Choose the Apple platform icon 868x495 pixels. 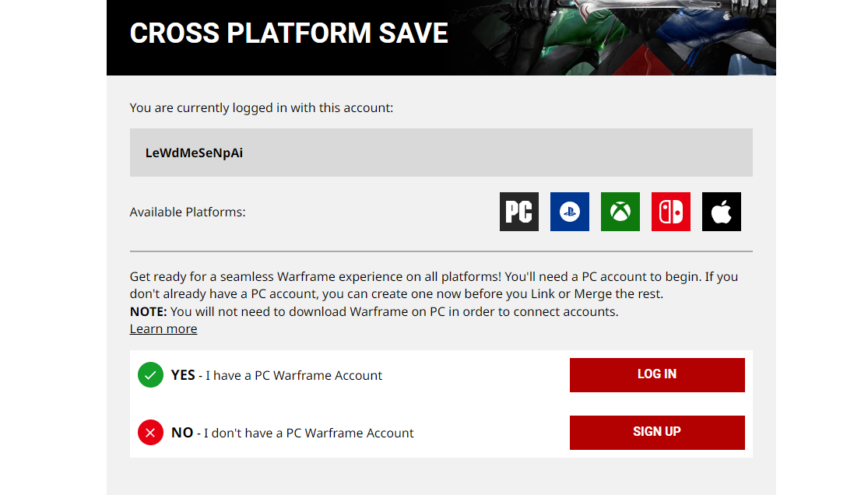tap(722, 212)
